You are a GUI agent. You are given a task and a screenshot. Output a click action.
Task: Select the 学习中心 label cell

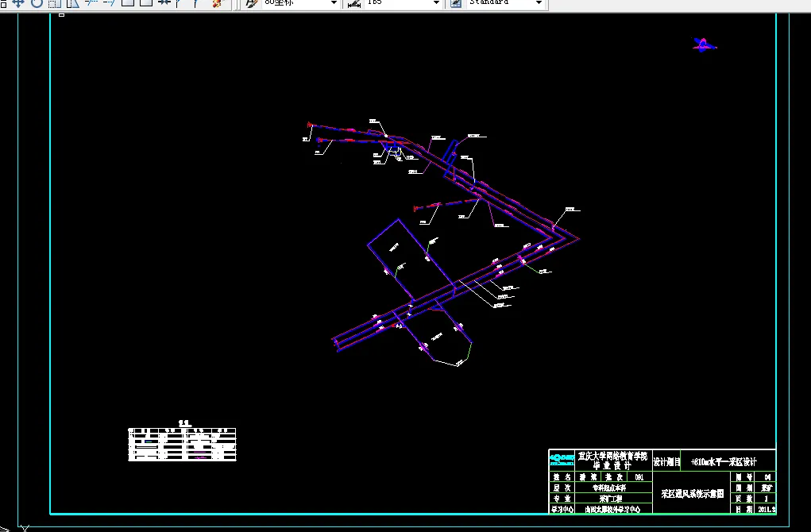click(x=562, y=509)
